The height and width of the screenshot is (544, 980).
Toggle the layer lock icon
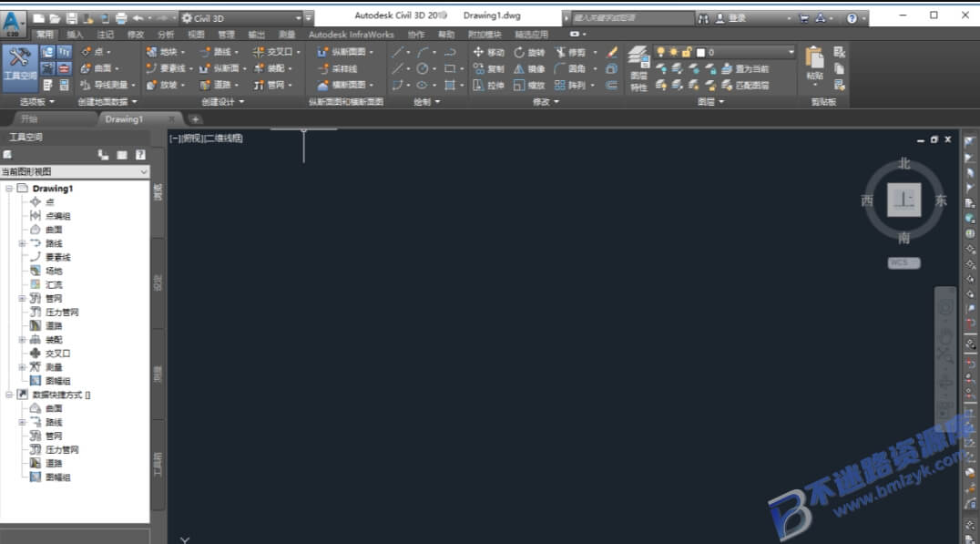coord(687,52)
